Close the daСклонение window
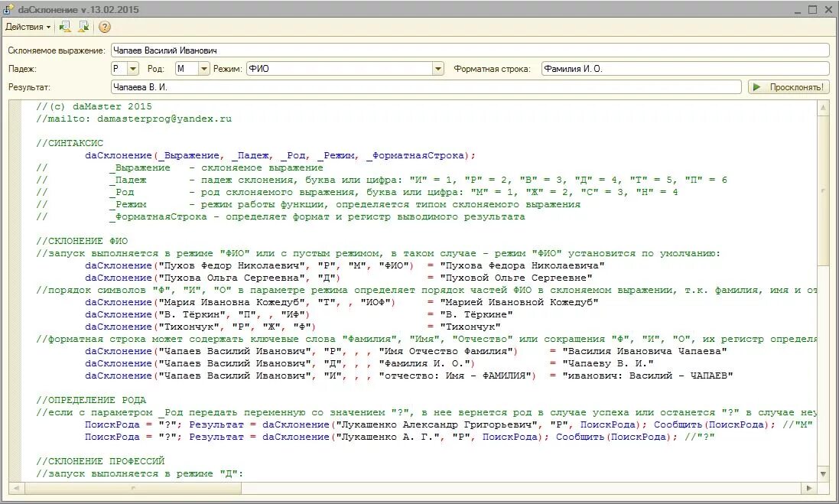 pyautogui.click(x=828, y=10)
